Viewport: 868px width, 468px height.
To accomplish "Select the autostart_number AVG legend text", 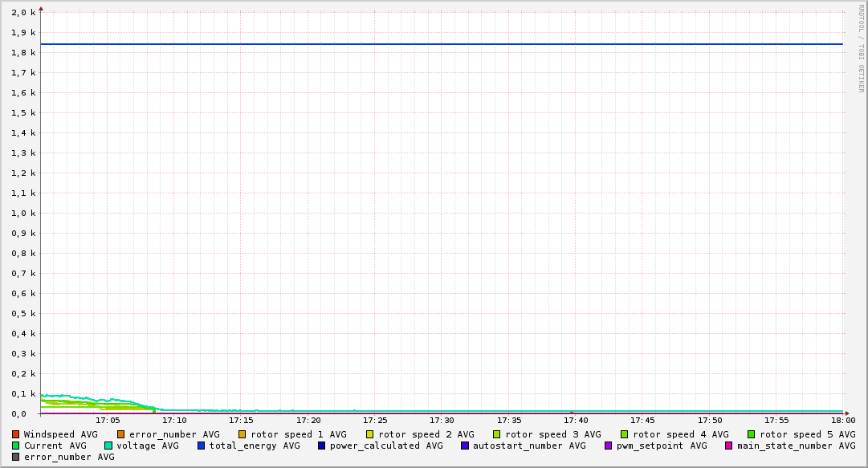I will point(529,446).
